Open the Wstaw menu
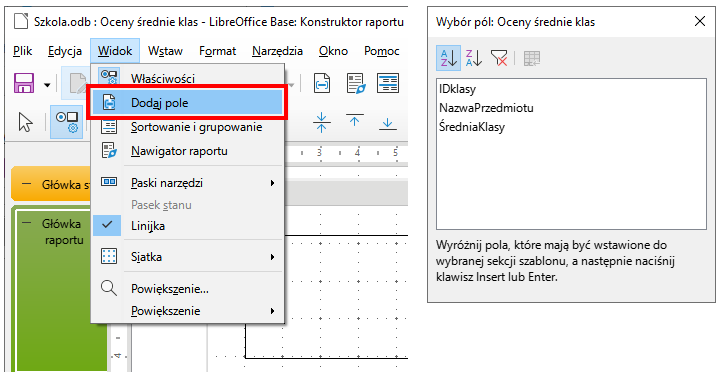This screenshot has width=724, height=376. 165,51
